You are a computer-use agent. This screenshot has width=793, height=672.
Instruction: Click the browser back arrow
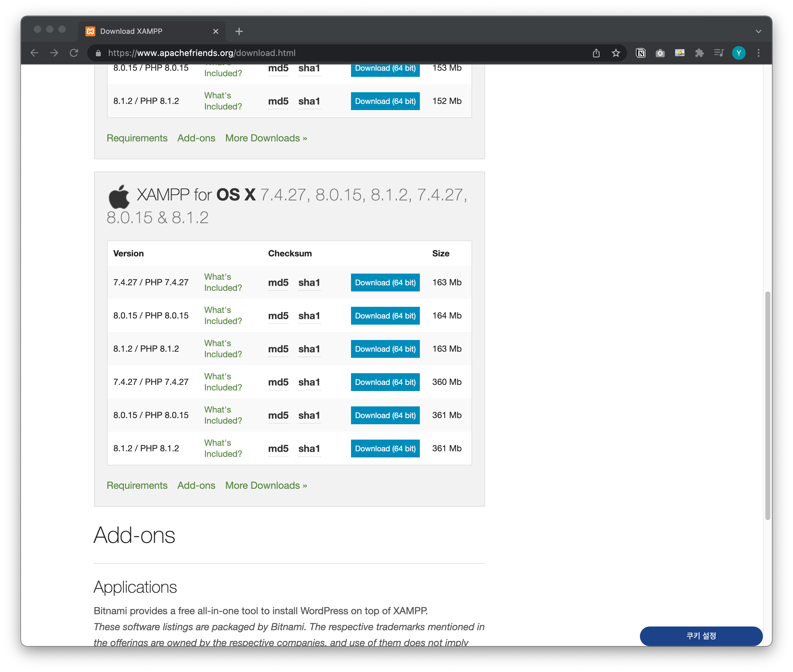click(34, 53)
